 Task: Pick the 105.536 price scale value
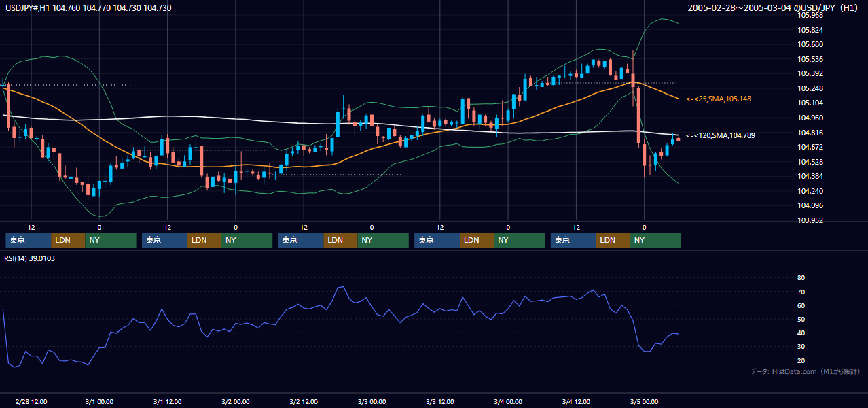coord(810,59)
